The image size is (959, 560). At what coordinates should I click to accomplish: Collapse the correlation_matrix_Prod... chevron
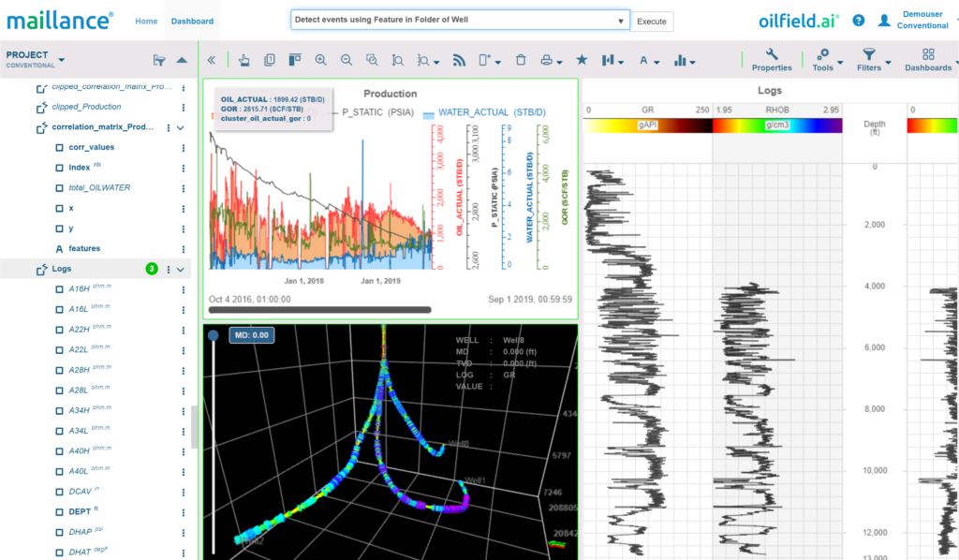tap(181, 127)
